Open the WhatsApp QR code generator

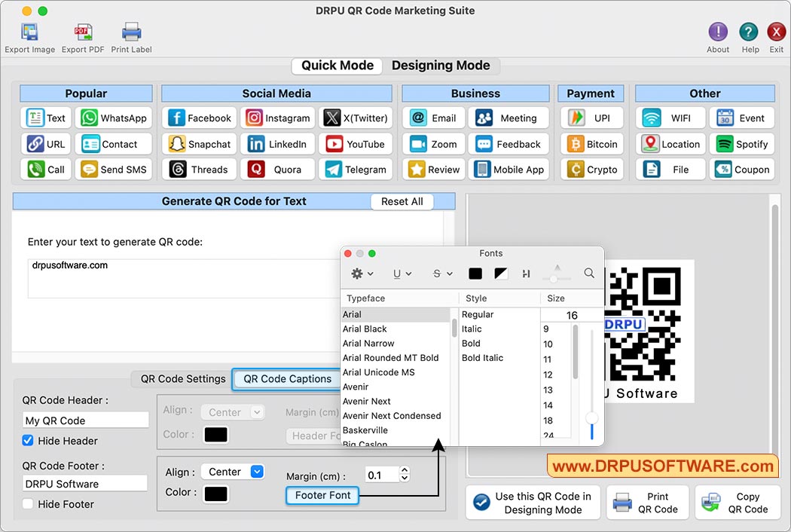114,118
